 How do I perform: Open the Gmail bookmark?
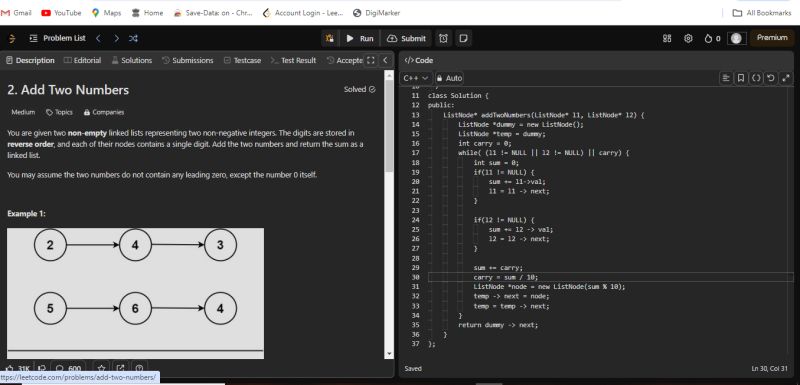click(x=17, y=13)
